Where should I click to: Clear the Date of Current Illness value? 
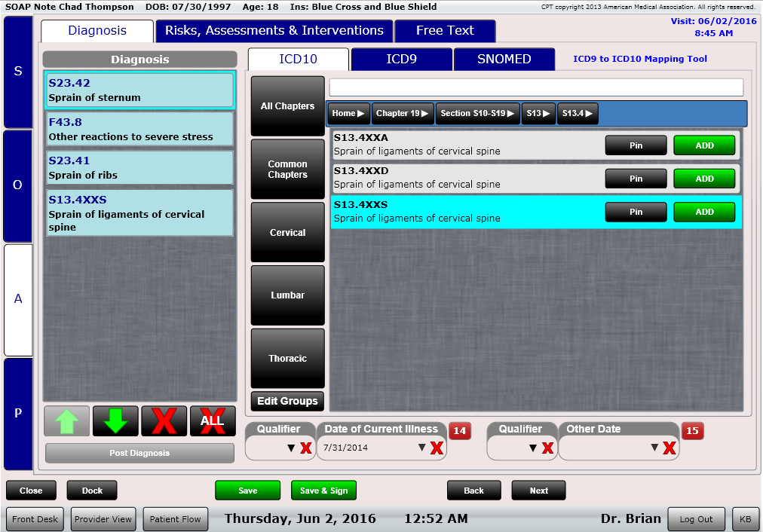click(x=436, y=448)
